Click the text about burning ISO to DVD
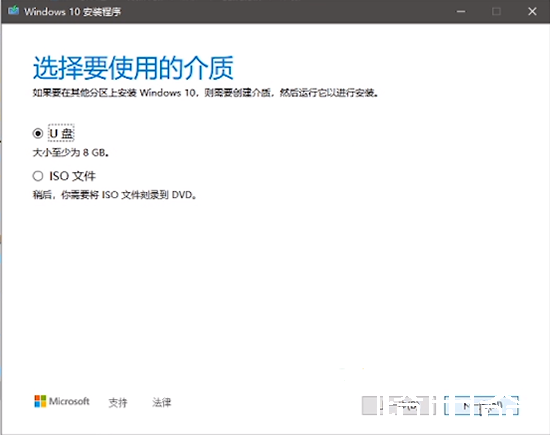 point(114,195)
